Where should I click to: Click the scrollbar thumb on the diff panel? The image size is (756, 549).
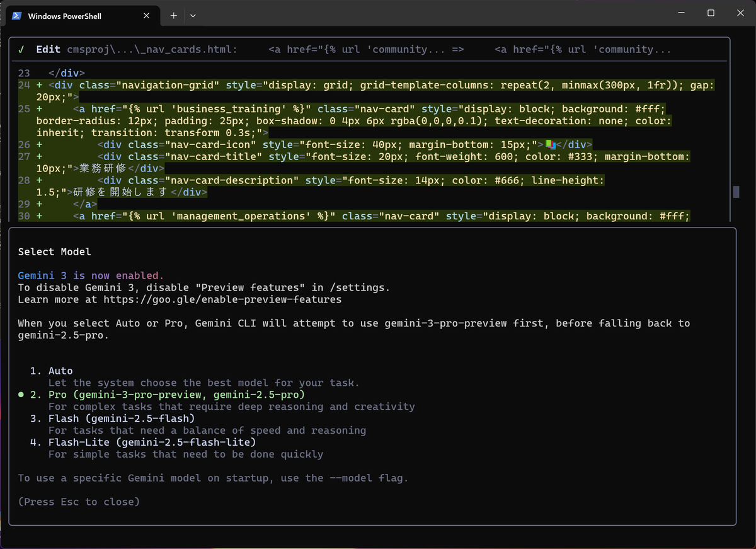pos(736,191)
